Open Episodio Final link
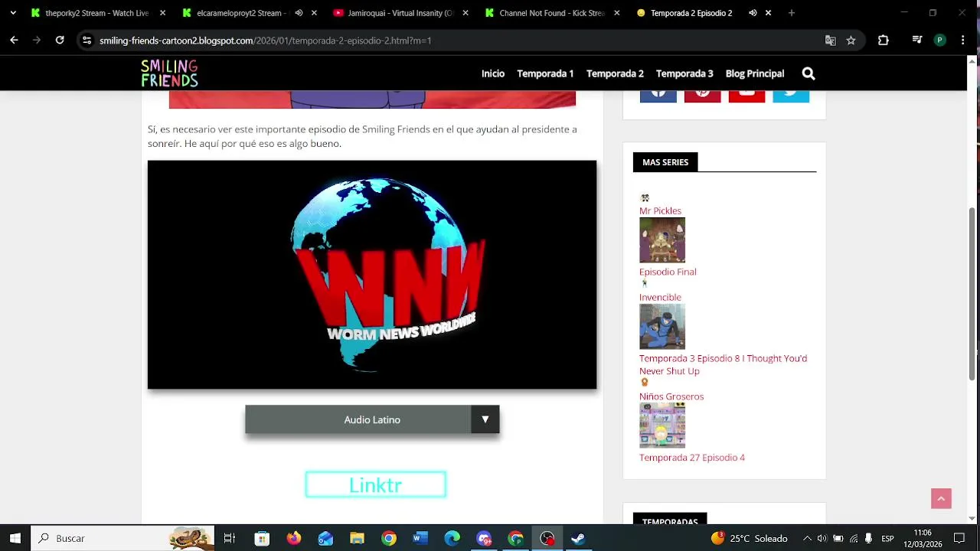 point(668,272)
